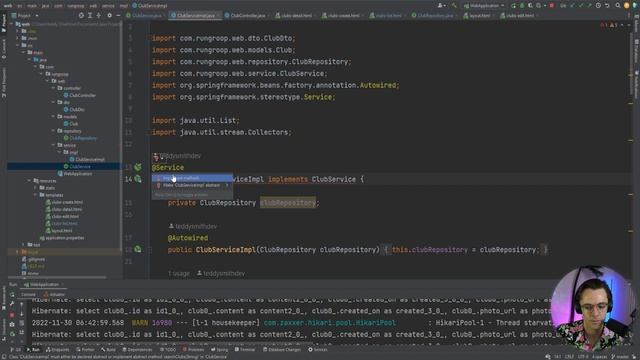This screenshot has height=360, width=640.
Task: Hide the Project tool window with minus icon
Action: coord(118,16)
